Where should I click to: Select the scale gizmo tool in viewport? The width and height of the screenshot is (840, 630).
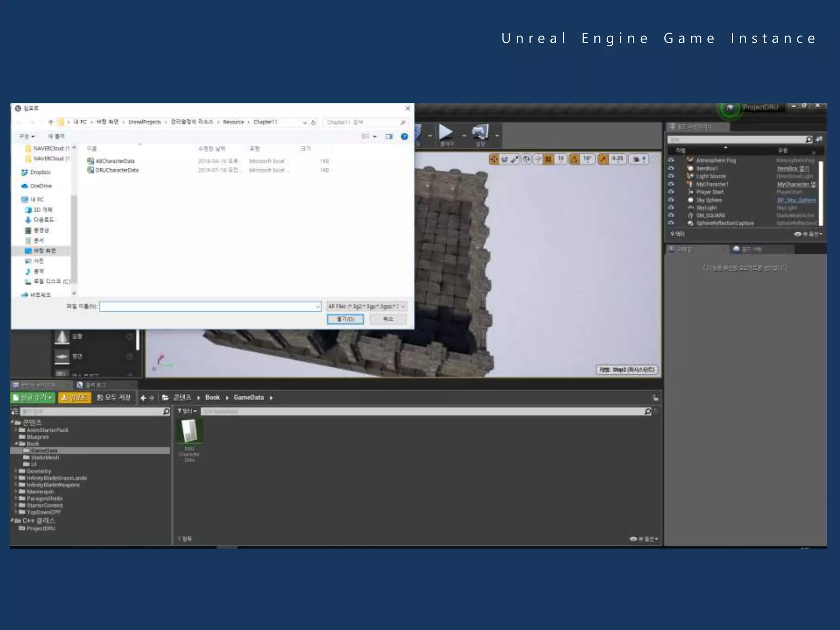click(x=515, y=159)
